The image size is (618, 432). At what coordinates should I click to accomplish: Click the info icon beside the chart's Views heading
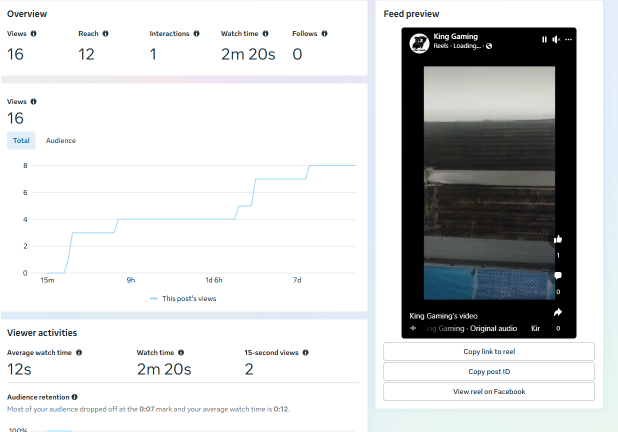click(34, 101)
